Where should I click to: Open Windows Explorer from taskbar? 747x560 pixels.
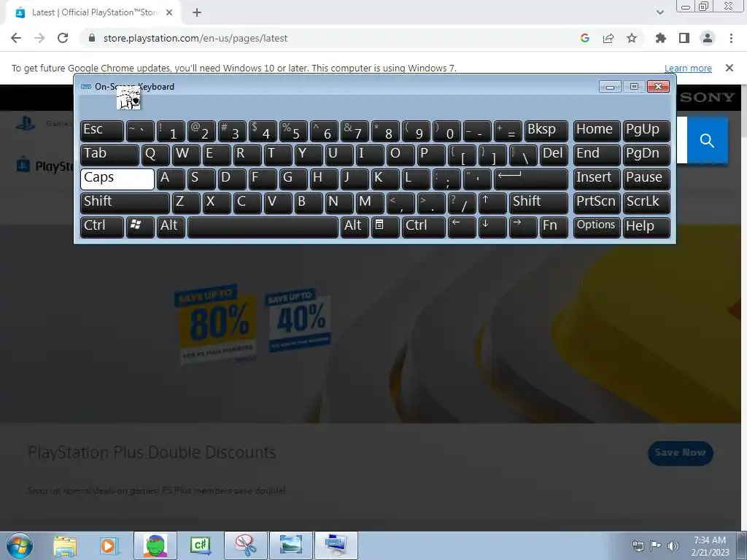tap(65, 545)
